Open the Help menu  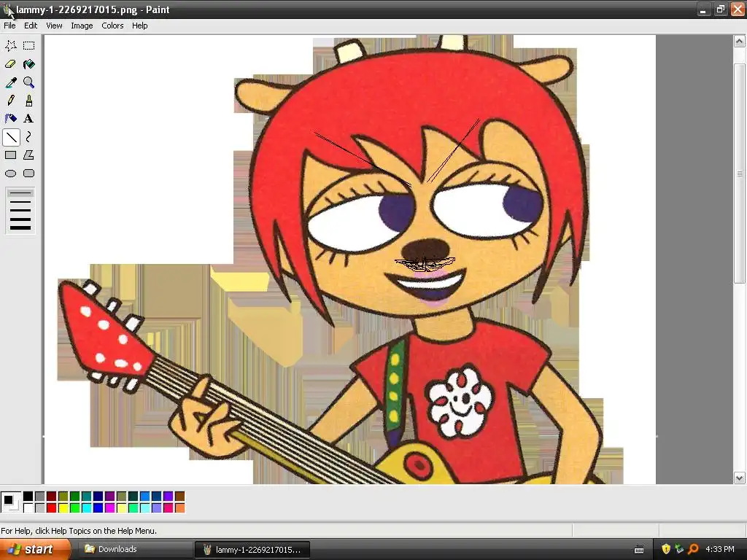[139, 26]
